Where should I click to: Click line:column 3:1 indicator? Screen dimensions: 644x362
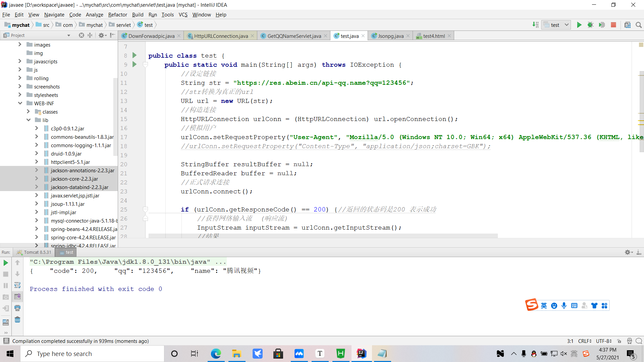click(570, 341)
